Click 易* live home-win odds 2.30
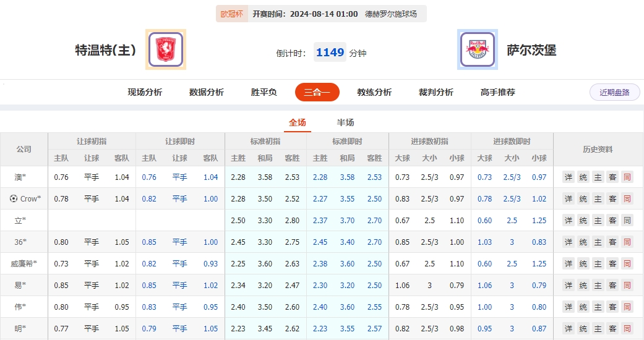The image size is (644, 340). pyautogui.click(x=320, y=286)
